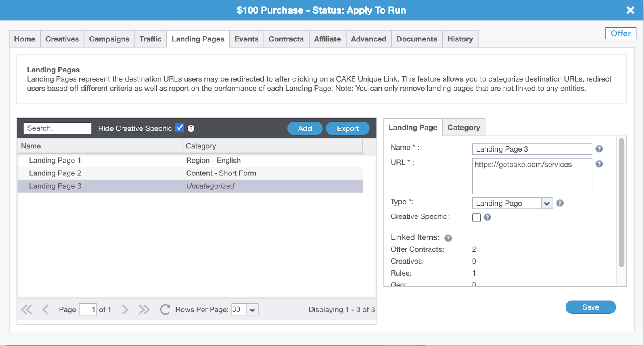Enable the Creative Specific checkbox
The height and width of the screenshot is (346, 644).
click(476, 218)
